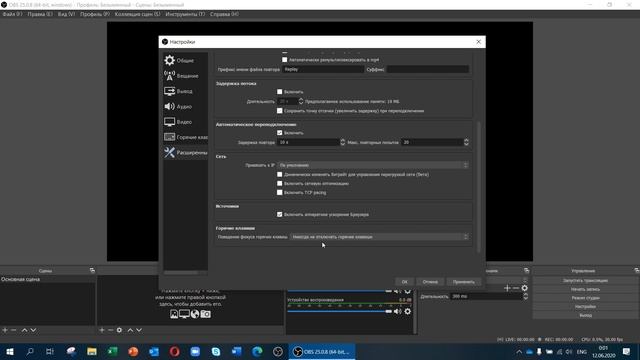Click Режим студии button
The width and height of the screenshot is (640, 360).
pyautogui.click(x=585, y=298)
